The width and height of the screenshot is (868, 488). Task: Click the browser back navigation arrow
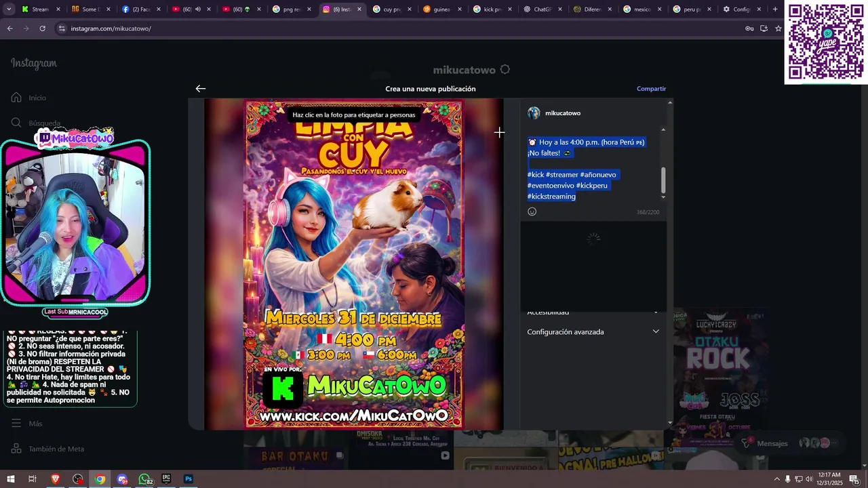[10, 28]
